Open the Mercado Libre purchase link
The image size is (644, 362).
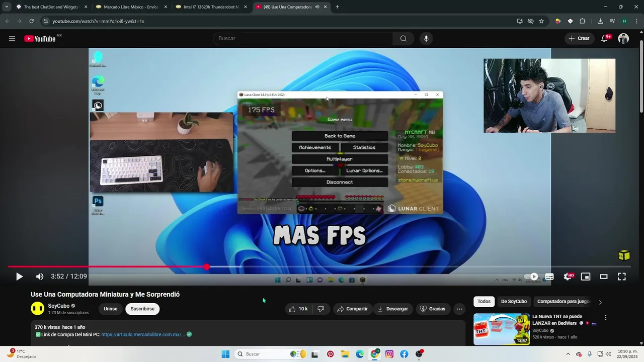click(143, 334)
